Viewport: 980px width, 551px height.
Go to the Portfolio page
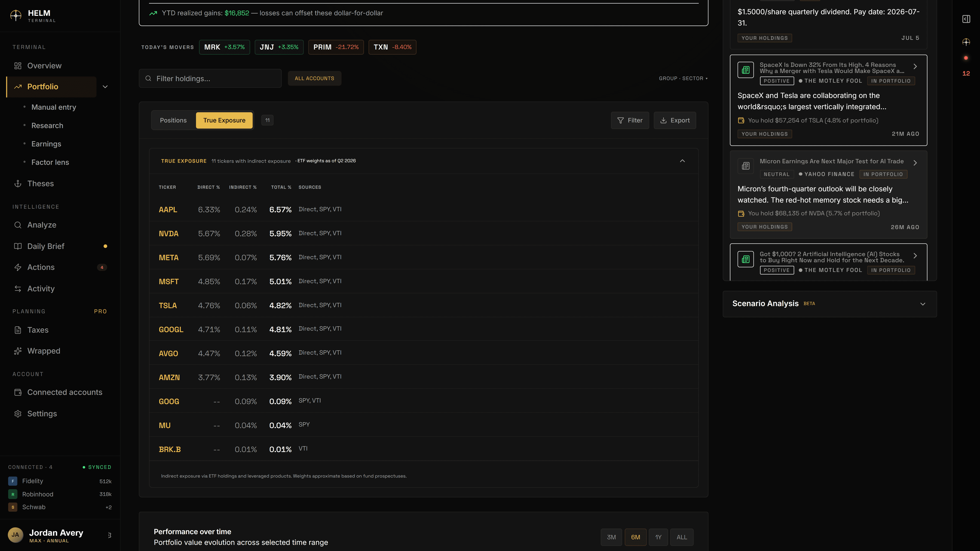(x=52, y=87)
